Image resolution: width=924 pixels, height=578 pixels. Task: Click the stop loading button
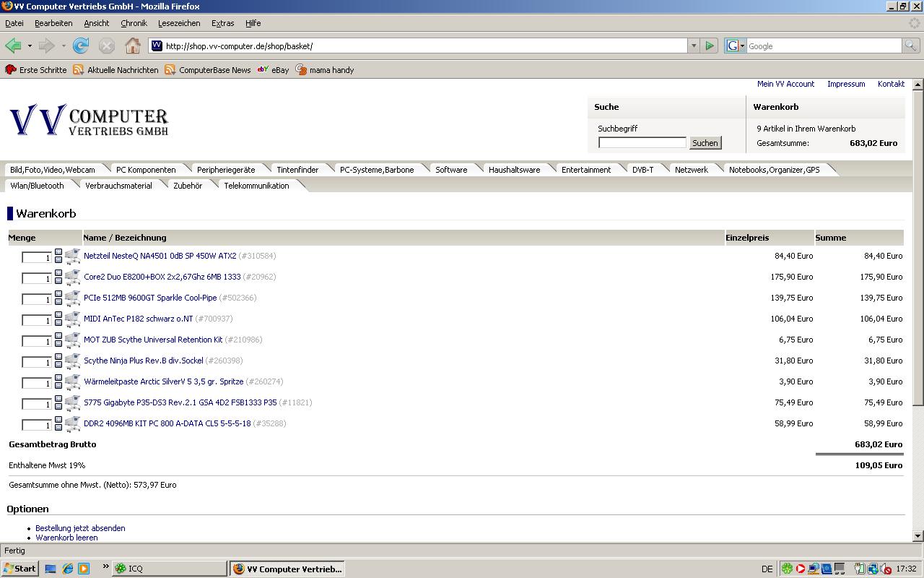107,46
